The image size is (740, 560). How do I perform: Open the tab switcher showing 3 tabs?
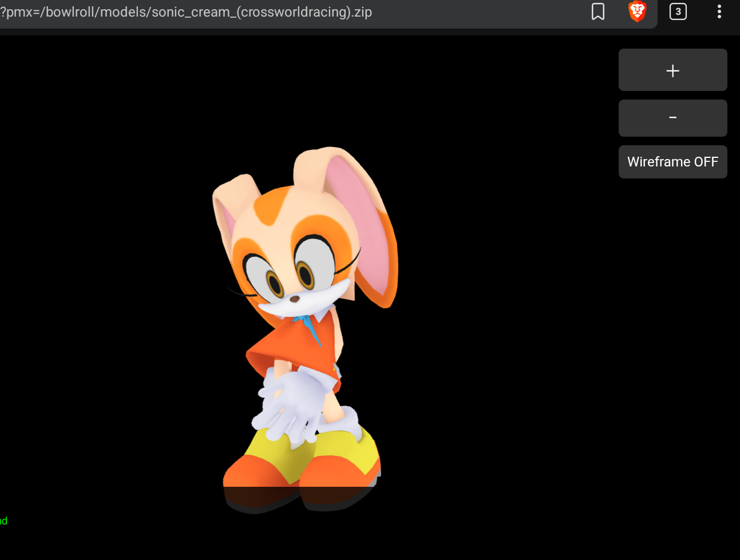coord(678,11)
